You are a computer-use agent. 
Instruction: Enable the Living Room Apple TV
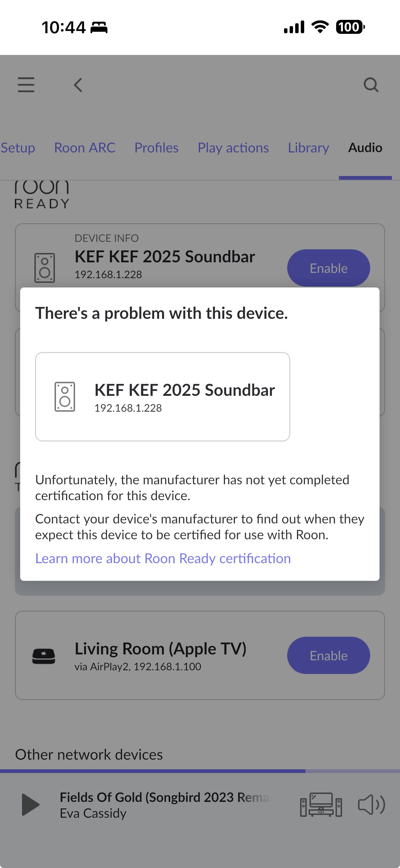328,655
